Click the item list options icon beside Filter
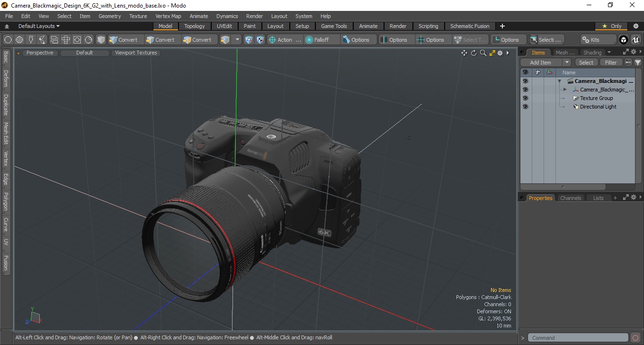This screenshot has height=345, width=644. 628,63
